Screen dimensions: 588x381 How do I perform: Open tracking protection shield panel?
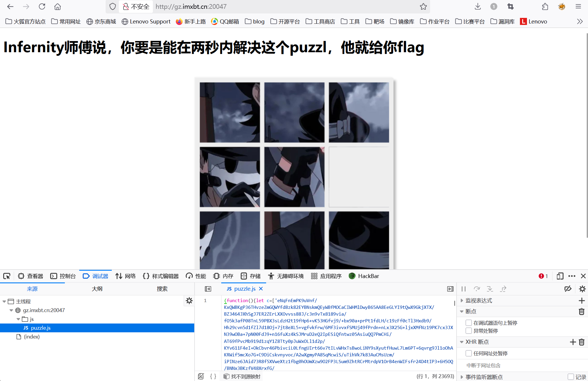(113, 6)
